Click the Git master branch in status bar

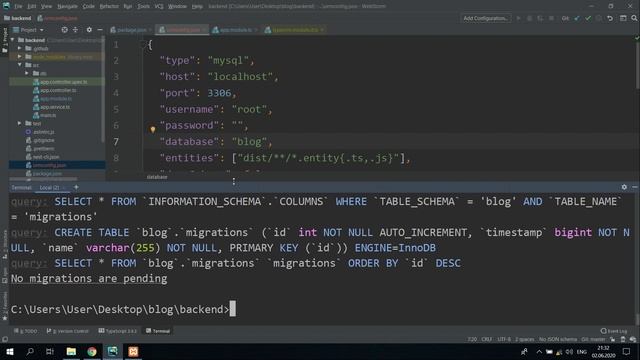click(593, 339)
